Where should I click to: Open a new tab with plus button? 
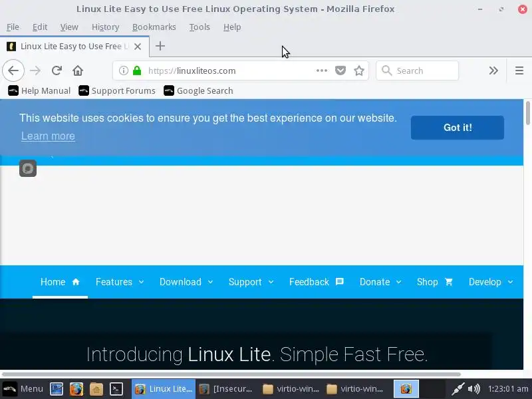(x=160, y=46)
